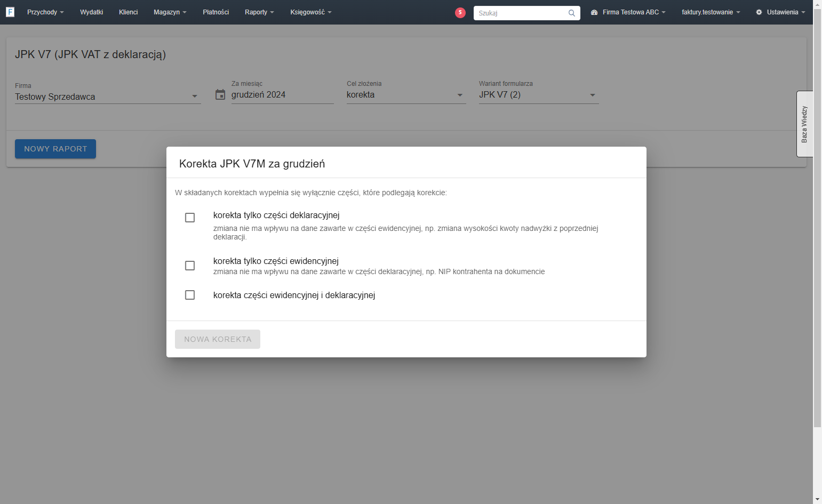The width and height of the screenshot is (822, 504).
Task: Click the 'grudzień 2024' month field
Action: click(x=283, y=95)
